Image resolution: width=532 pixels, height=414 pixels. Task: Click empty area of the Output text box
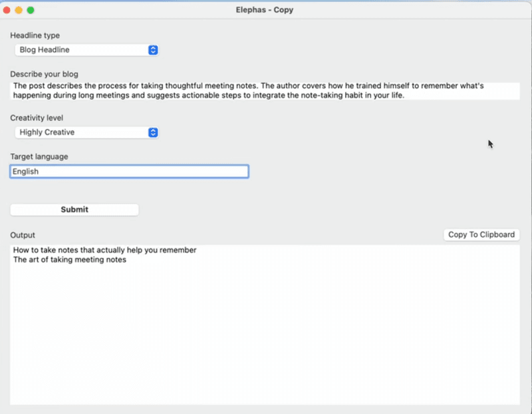[265, 333]
